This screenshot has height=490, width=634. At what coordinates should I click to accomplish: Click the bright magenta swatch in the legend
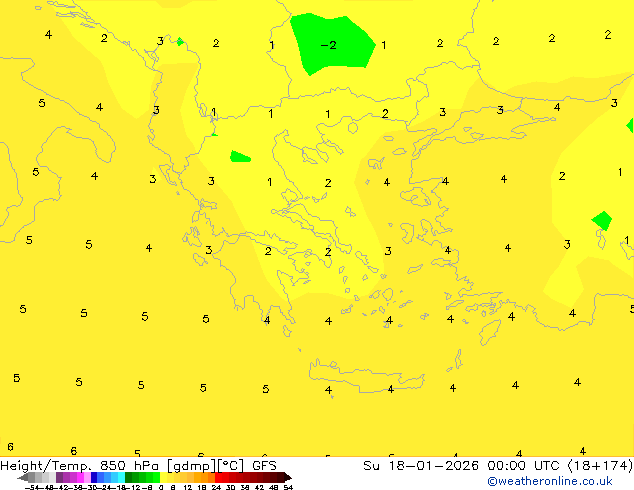coord(80,477)
